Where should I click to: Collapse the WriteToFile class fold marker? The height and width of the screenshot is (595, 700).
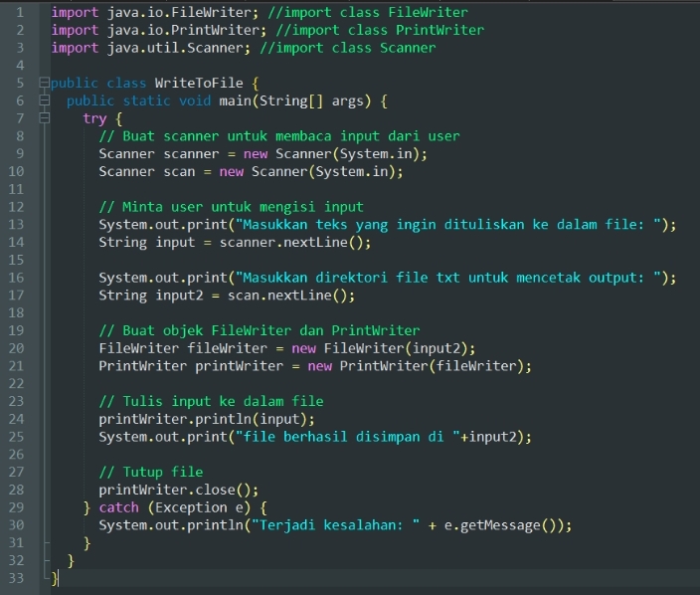pos(43,84)
